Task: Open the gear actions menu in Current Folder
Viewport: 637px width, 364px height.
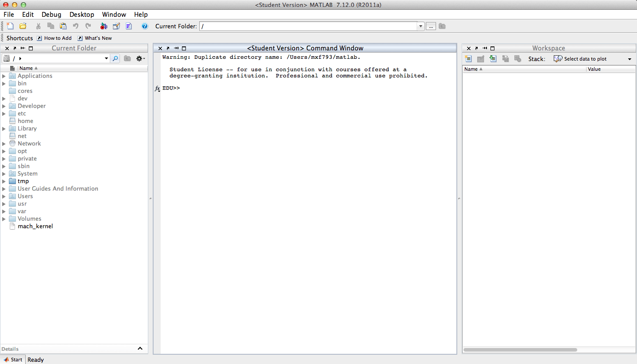Action: tap(139, 58)
